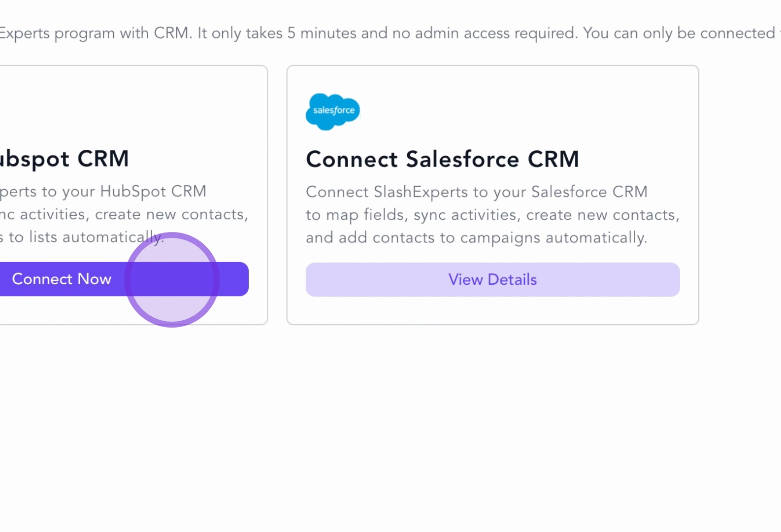Click the 'You can only be connected' text
781x532 pixels.
(679, 33)
